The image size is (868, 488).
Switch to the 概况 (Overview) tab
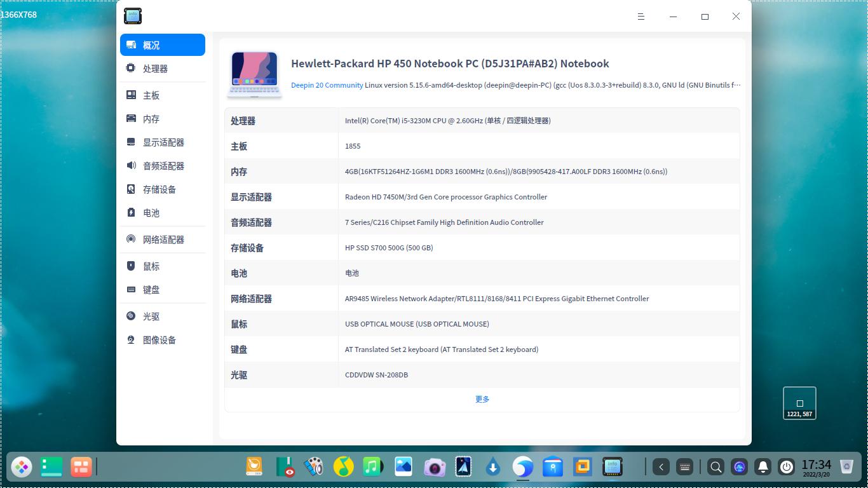(x=153, y=44)
